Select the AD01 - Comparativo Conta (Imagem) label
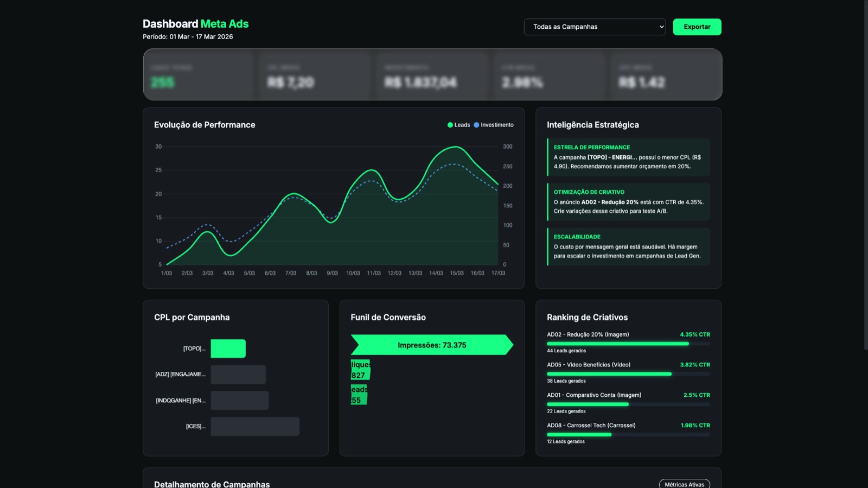 (594, 395)
